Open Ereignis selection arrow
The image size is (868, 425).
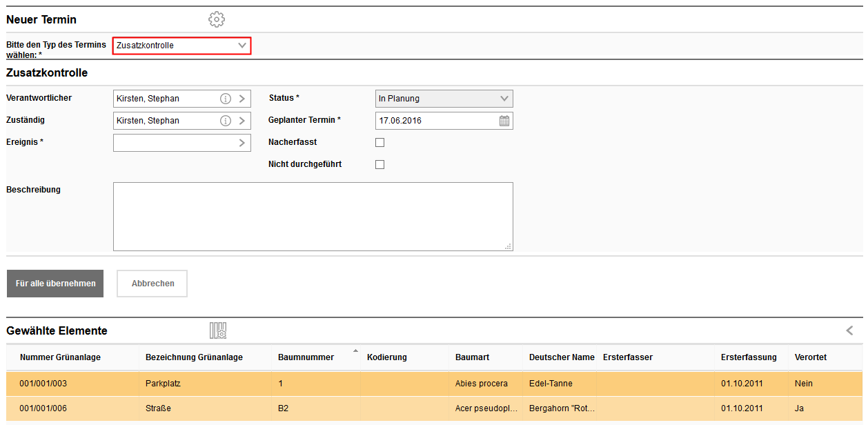tap(242, 143)
